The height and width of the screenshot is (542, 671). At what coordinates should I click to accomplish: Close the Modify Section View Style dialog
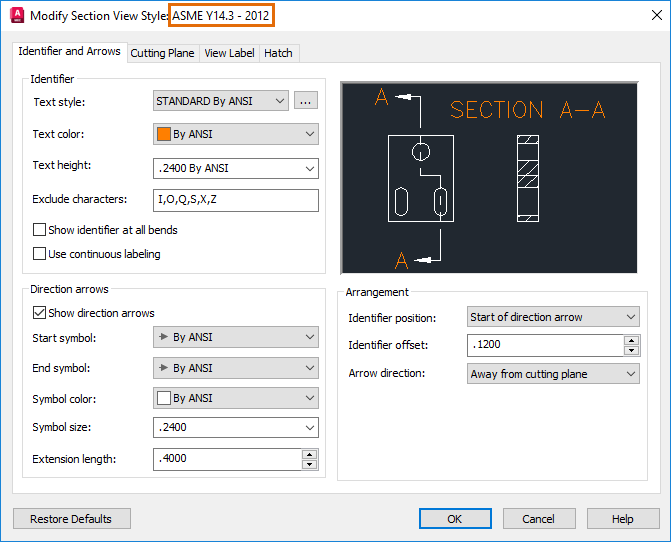click(656, 15)
